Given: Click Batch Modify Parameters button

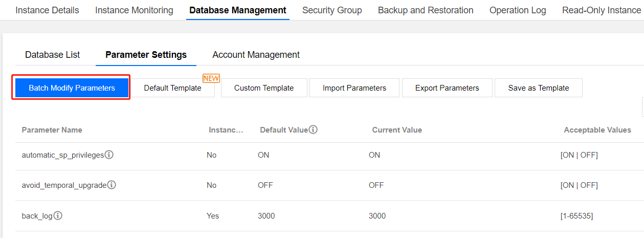Looking at the screenshot, I should 72,88.
